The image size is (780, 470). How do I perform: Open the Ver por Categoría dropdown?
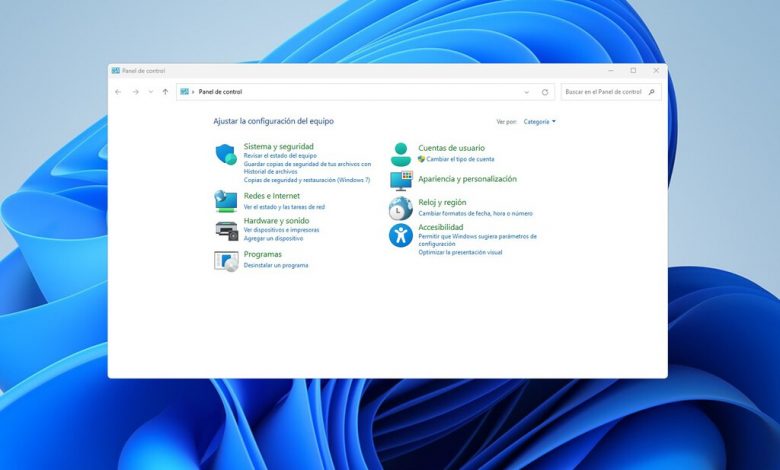point(540,121)
